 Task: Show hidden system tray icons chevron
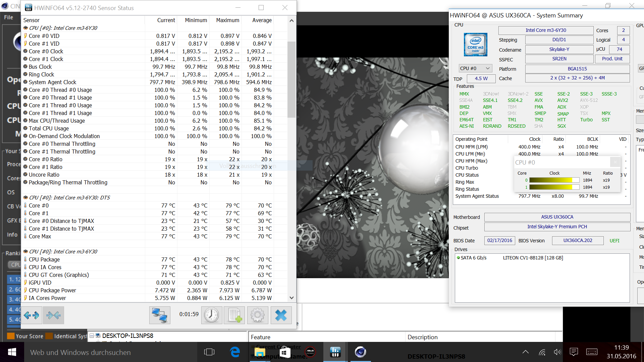tap(526, 352)
